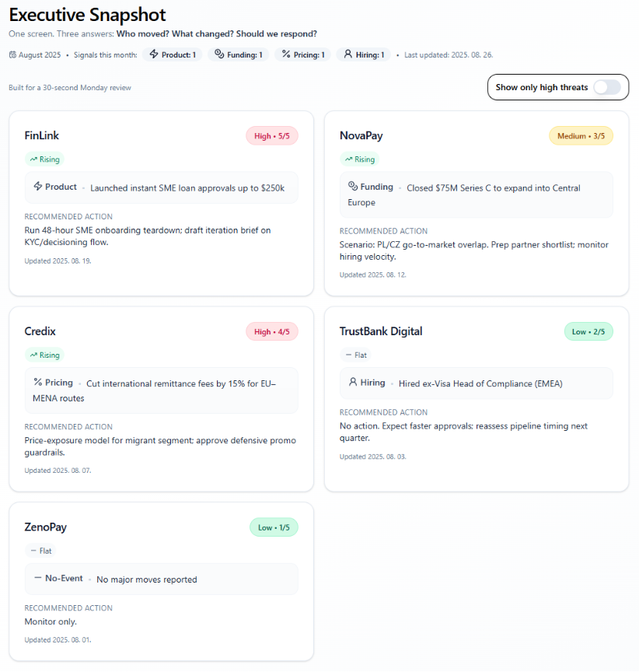Click the Funding coins icon on NovaPay card
639x672 pixels.
pyautogui.click(x=354, y=187)
